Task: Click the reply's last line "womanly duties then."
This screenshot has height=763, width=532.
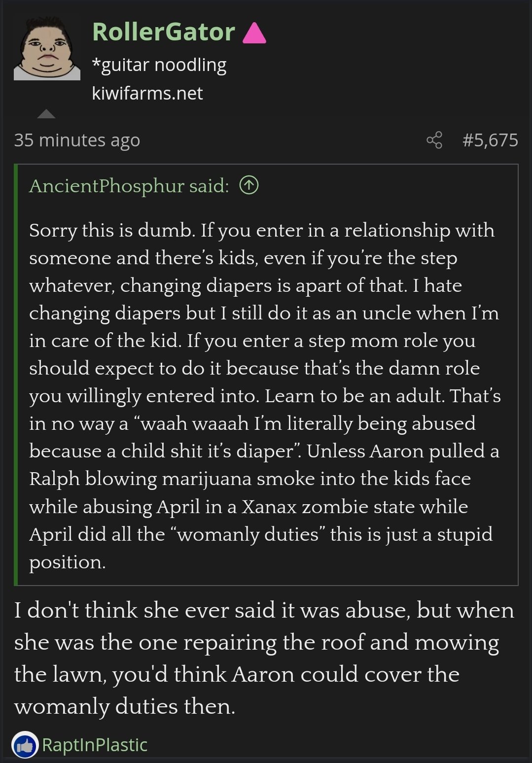Action: pos(125,707)
